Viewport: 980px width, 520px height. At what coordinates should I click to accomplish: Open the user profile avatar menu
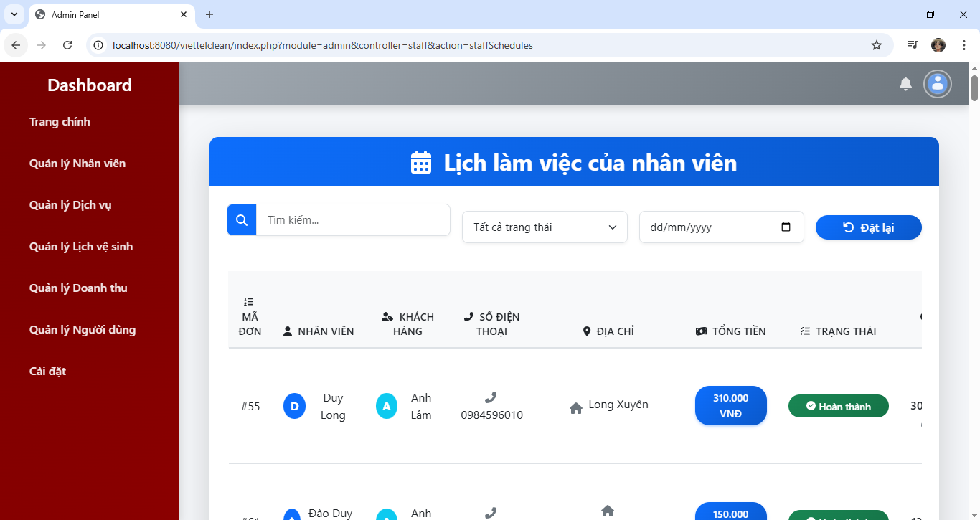937,84
